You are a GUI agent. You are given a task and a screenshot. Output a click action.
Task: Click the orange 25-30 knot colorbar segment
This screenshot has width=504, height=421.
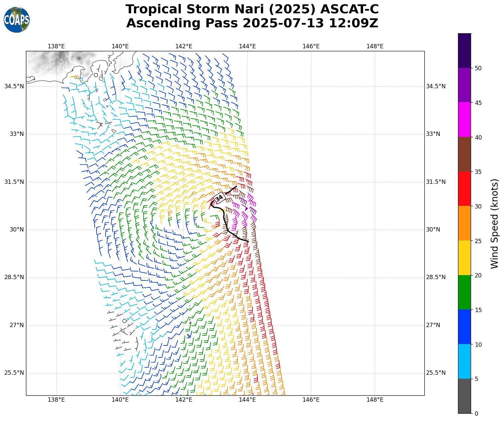[464, 223]
